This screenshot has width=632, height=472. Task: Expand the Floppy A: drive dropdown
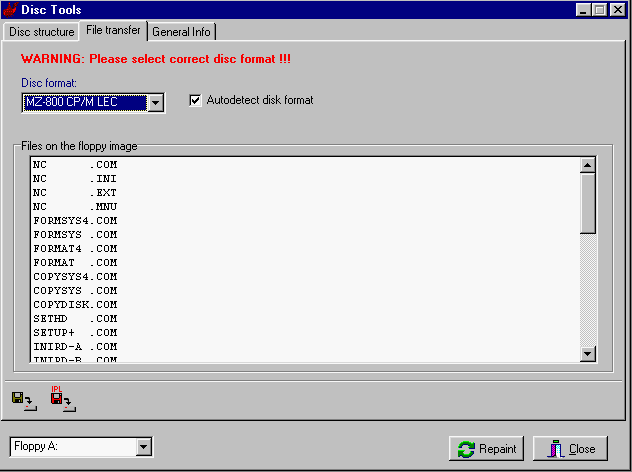point(144,447)
